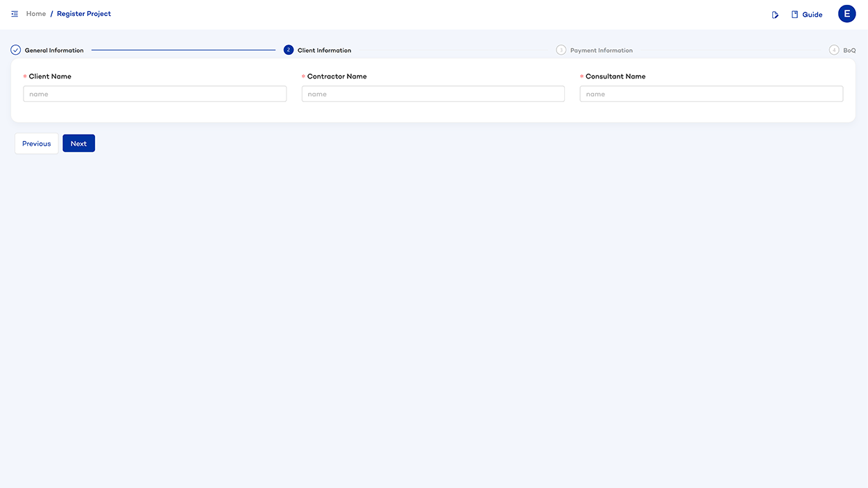Focus the Consultant Name input field

click(711, 94)
